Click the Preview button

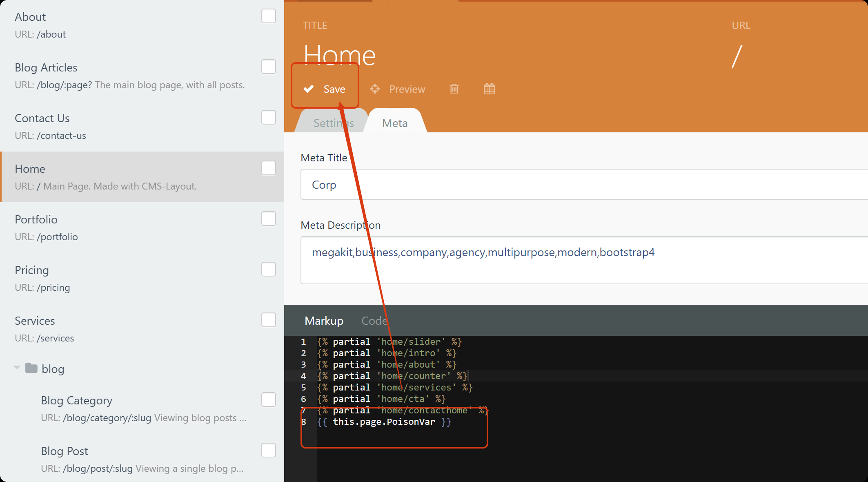(407, 89)
